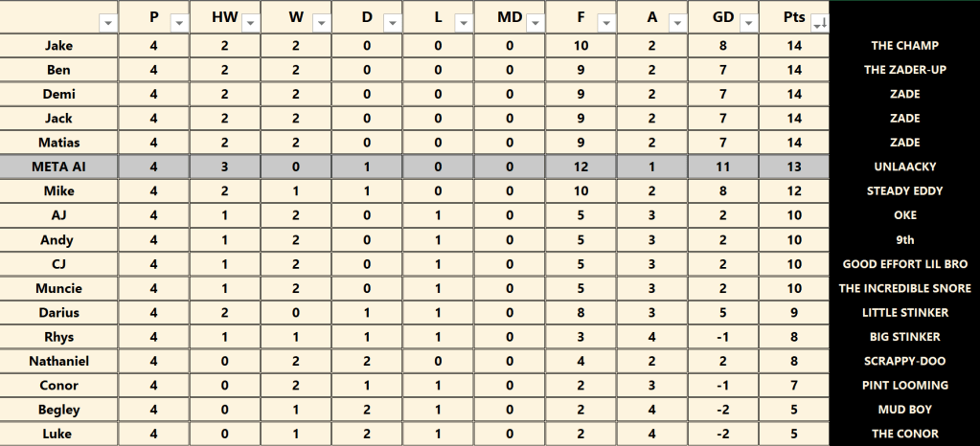Open the F column filter dropdown

(x=606, y=23)
